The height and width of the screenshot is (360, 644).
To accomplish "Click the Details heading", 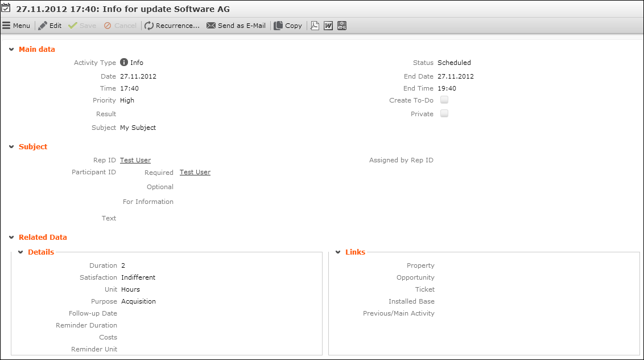I will click(x=40, y=252).
